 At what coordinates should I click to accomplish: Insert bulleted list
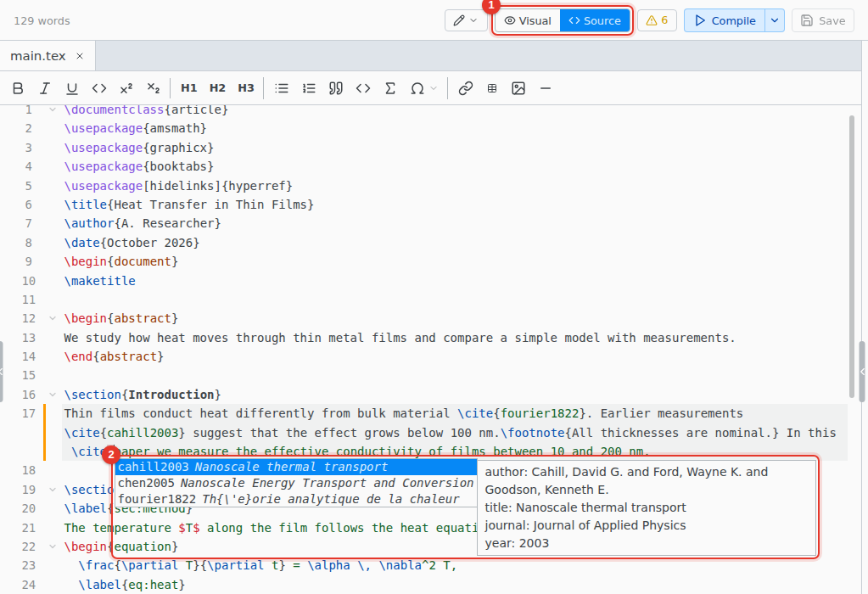282,88
